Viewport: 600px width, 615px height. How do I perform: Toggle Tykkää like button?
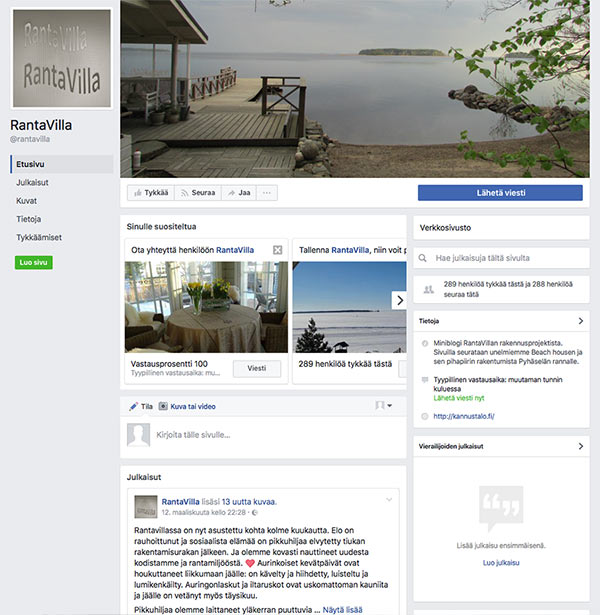tap(151, 193)
